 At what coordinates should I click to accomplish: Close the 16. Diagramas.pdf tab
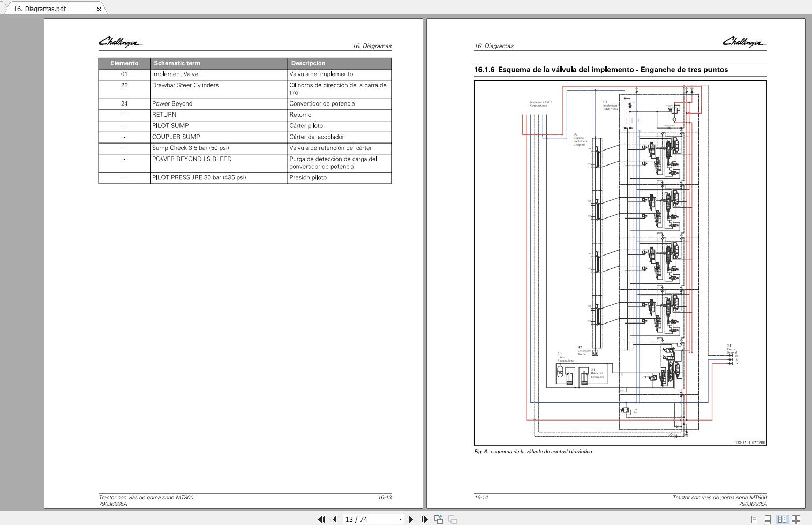[99, 9]
